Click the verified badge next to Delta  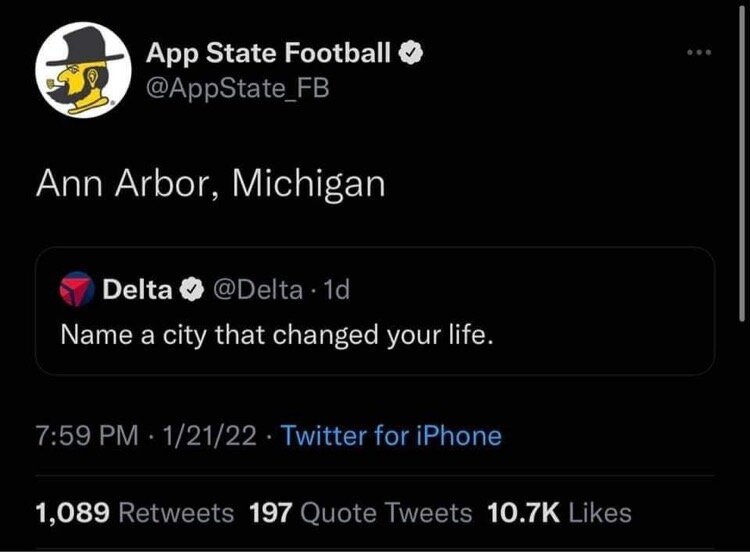click(189, 290)
